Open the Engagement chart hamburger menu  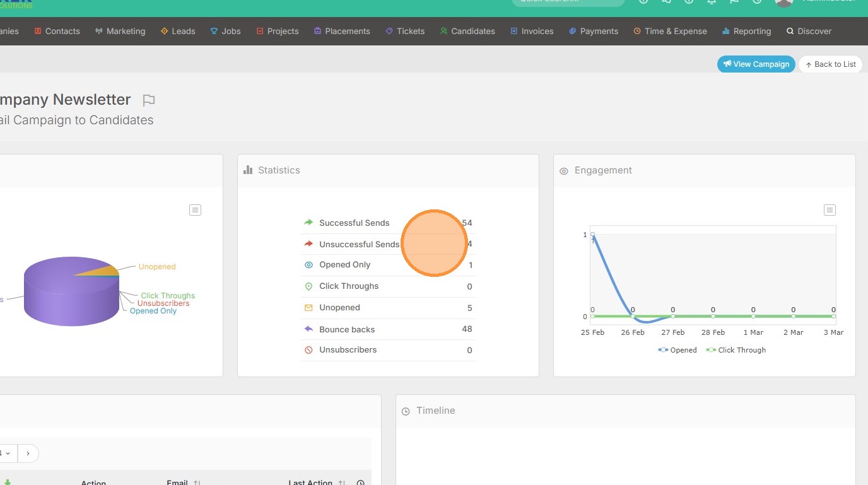point(830,210)
